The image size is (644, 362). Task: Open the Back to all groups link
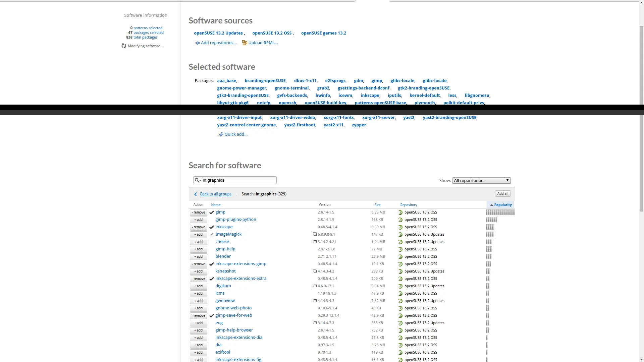216,194
